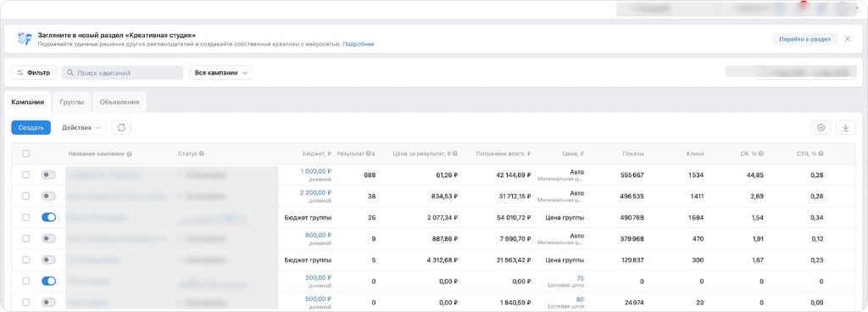The width and height of the screenshot is (868, 312).
Task: Click the download report icon
Action: 845,128
